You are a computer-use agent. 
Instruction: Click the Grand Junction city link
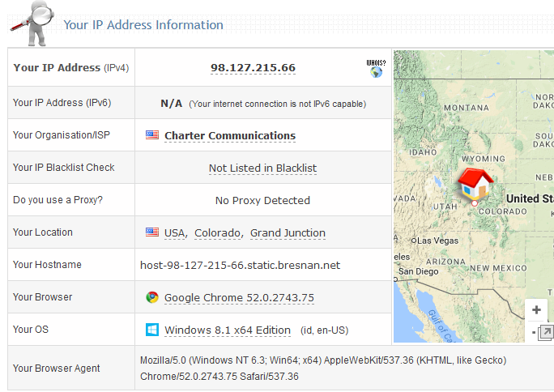tap(288, 233)
